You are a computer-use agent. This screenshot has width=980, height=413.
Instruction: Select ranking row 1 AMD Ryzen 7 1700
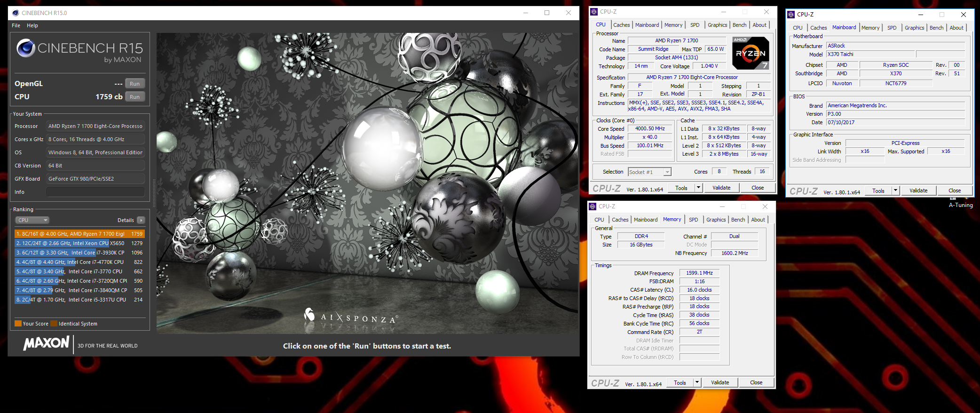pyautogui.click(x=79, y=234)
